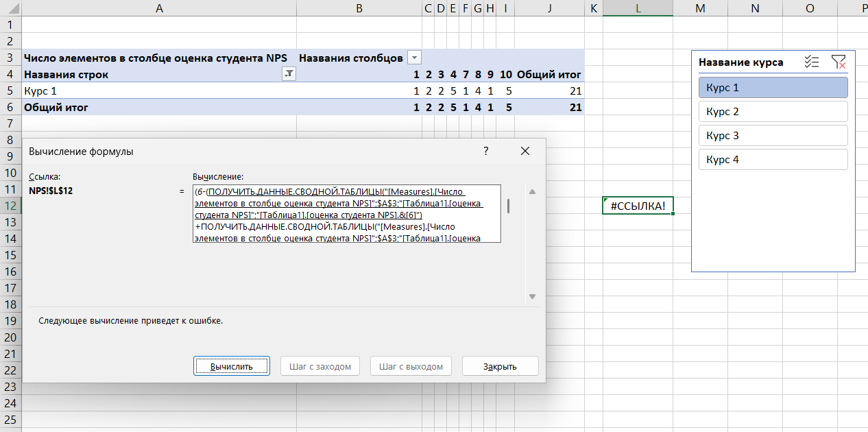This screenshot has height=432, width=868.
Task: Click the NPS!$L$12 reference in the dialog
Action: [51, 191]
